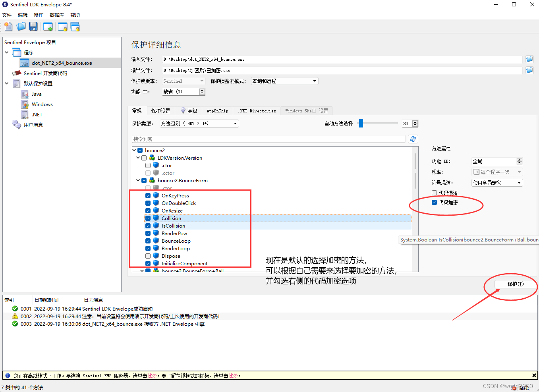539x392 pixels.
Task: Open the 操作 menu
Action: pos(39,15)
